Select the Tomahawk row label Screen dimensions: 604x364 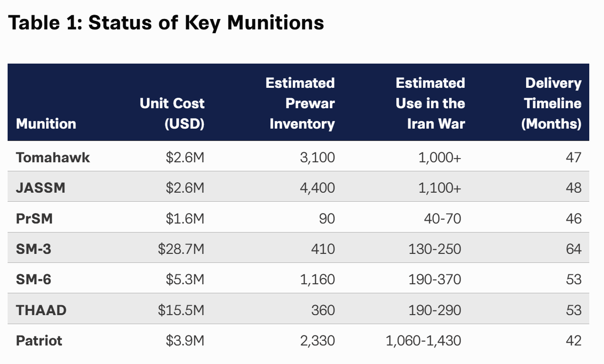53,157
